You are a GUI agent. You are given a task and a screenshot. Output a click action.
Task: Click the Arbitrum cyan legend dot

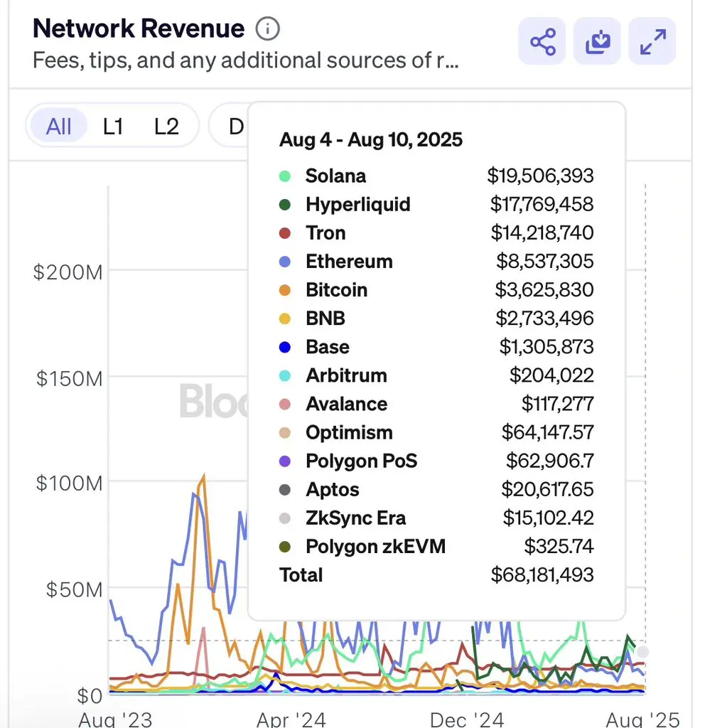tap(284, 375)
